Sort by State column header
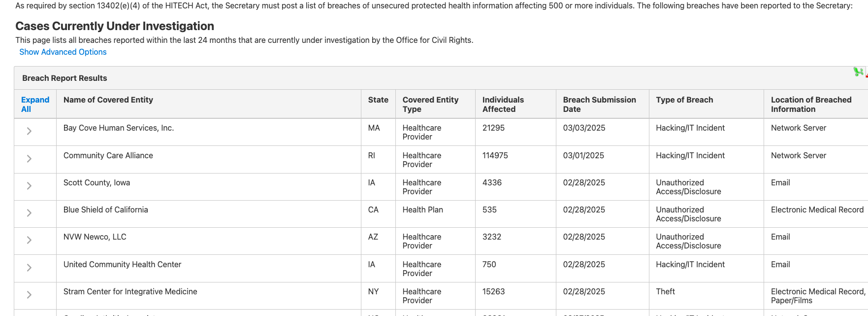This screenshot has width=868, height=316. point(378,100)
